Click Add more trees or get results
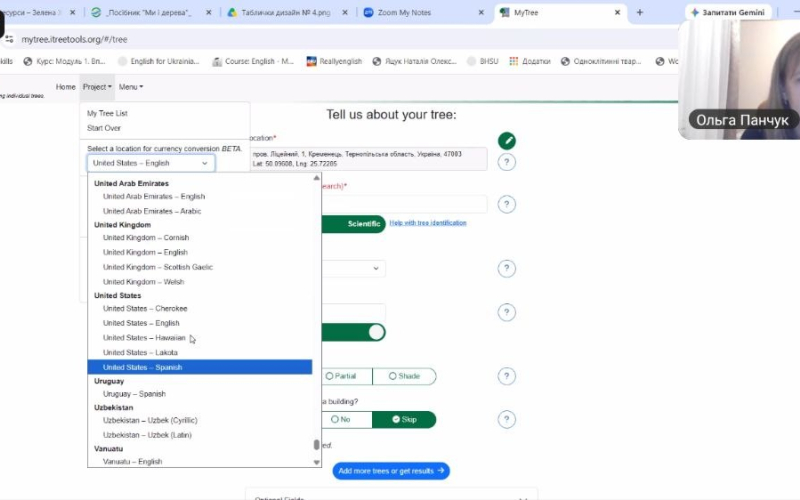The width and height of the screenshot is (800, 500). point(391,471)
